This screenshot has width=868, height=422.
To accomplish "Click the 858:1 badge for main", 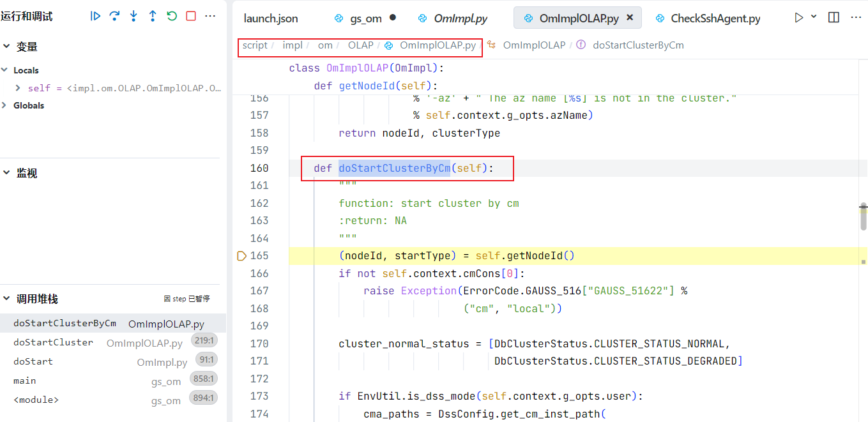I will pos(205,379).
